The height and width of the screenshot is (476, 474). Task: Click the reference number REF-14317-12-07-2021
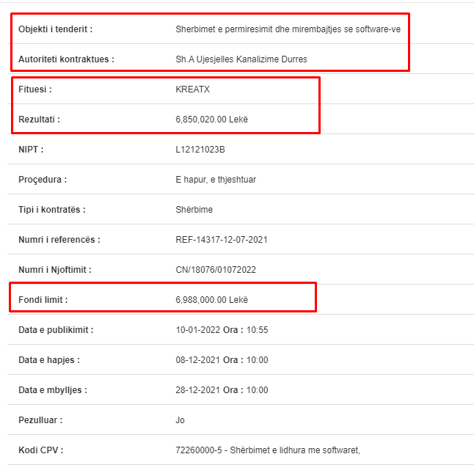[x=222, y=240]
